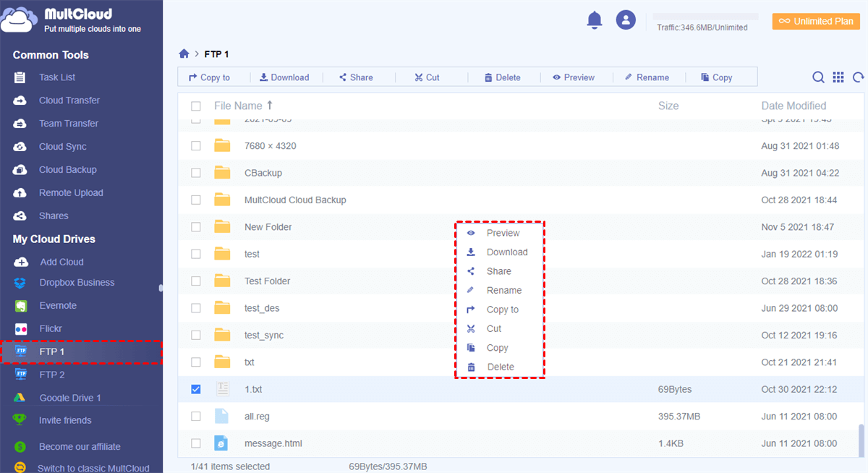
Task: Click Switch to classic MultCloud
Action: click(x=93, y=468)
